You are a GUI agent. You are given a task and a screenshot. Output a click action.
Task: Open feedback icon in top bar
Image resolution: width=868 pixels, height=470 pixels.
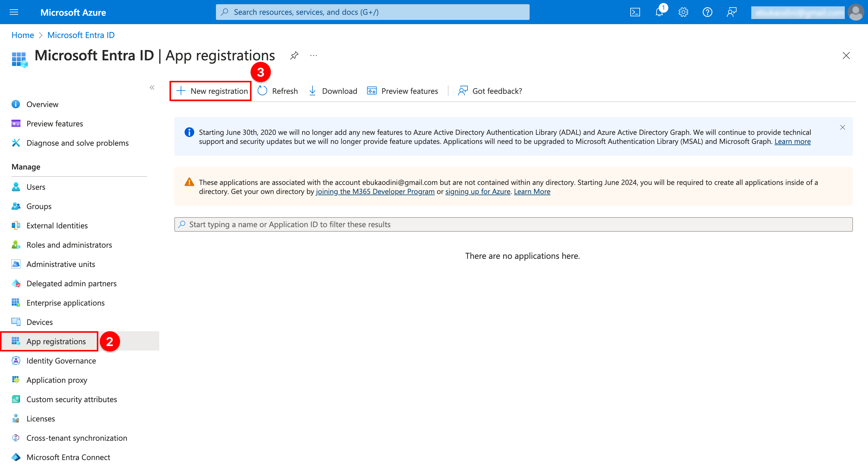coord(731,12)
